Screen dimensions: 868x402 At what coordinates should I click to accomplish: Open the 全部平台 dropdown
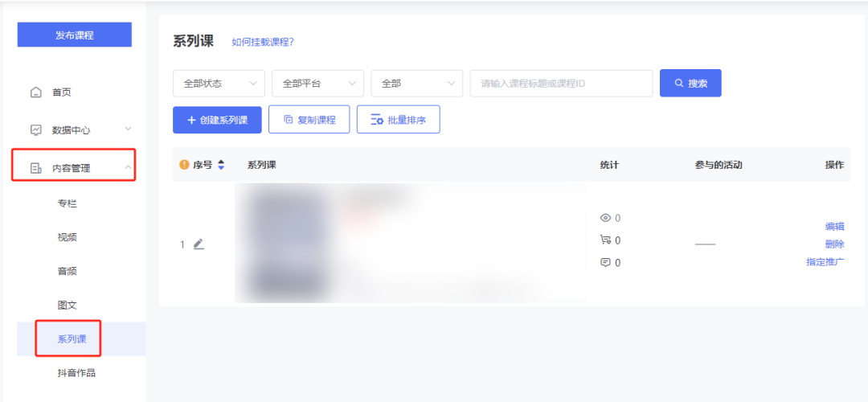pos(317,84)
